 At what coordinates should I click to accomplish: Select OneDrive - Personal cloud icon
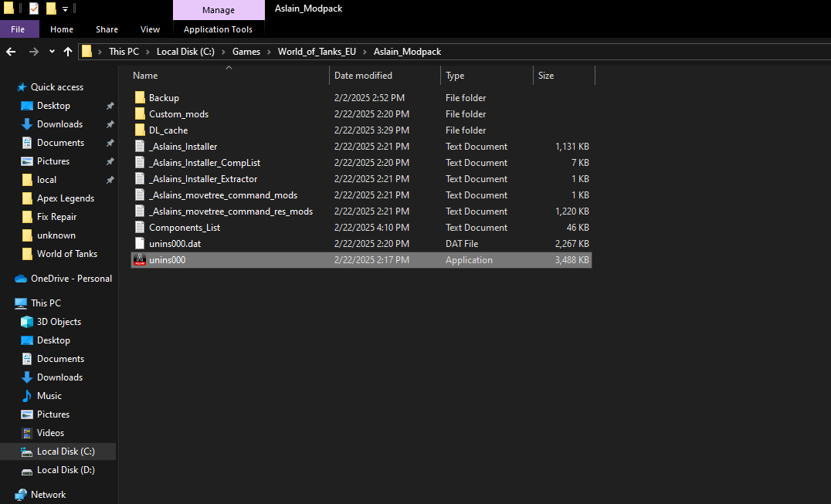[x=21, y=279]
